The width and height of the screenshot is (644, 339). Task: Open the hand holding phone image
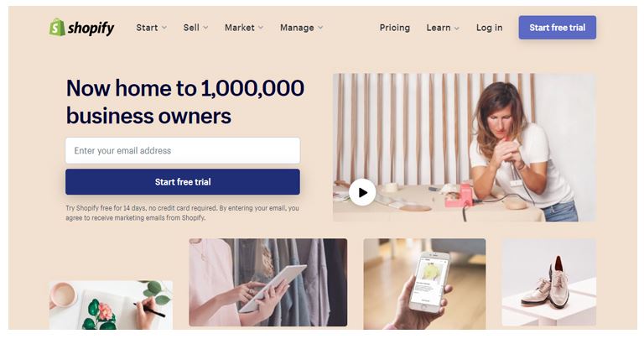424,284
